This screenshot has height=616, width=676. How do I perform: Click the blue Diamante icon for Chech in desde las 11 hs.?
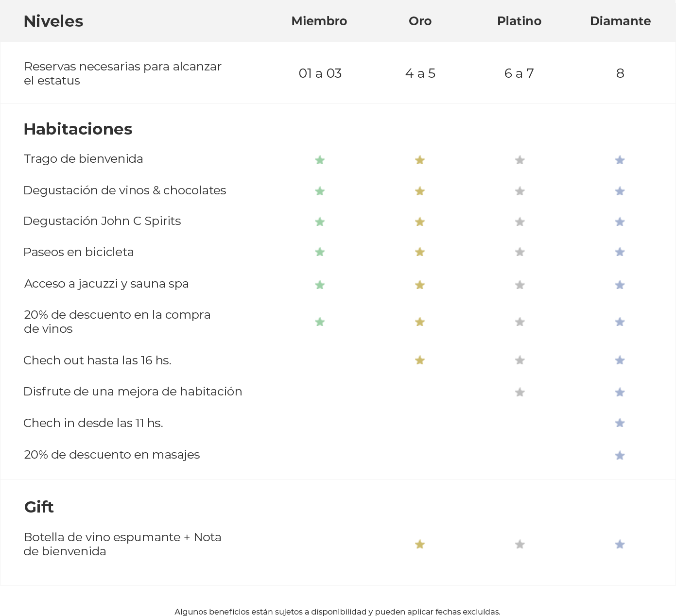point(620,423)
